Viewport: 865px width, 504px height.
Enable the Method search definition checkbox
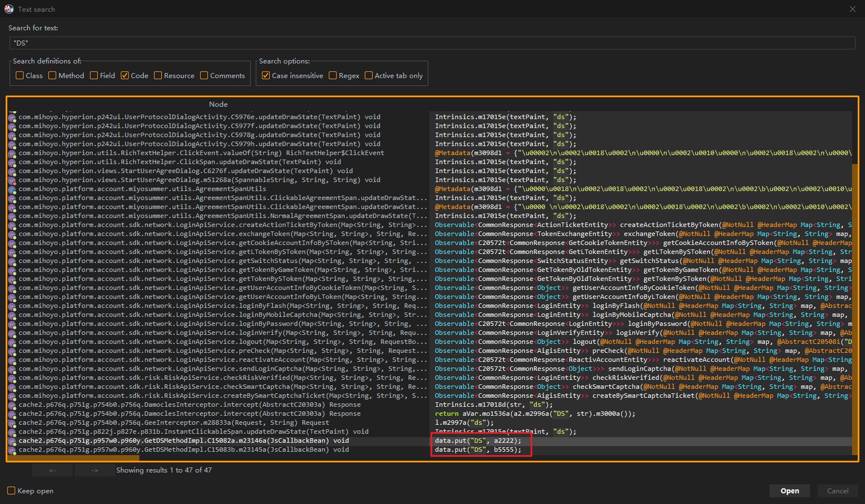[x=52, y=75]
